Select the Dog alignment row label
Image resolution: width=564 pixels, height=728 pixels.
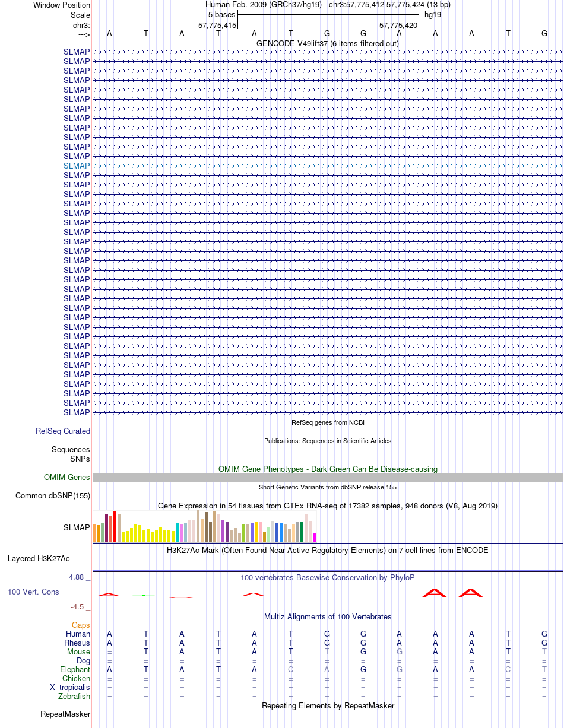click(83, 660)
